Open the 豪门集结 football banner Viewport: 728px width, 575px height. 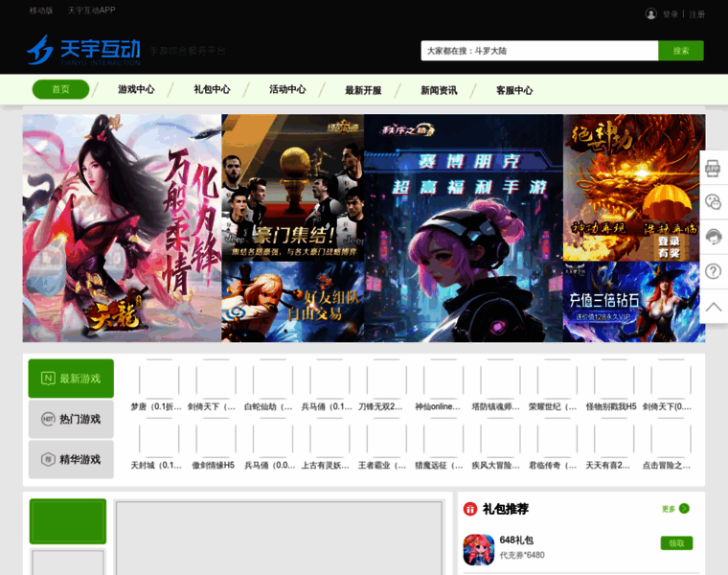click(292, 188)
